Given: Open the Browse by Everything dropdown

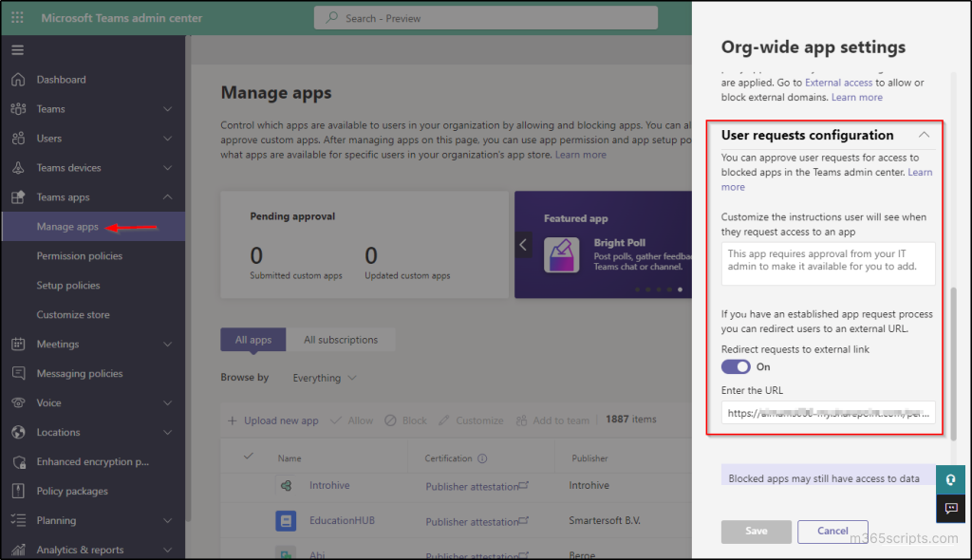Looking at the screenshot, I should tap(325, 378).
